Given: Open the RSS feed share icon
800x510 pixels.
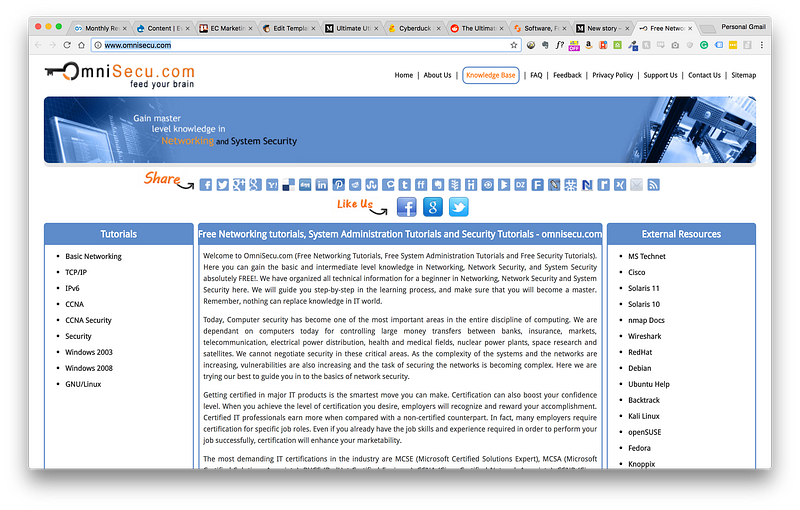Looking at the screenshot, I should coord(653,185).
